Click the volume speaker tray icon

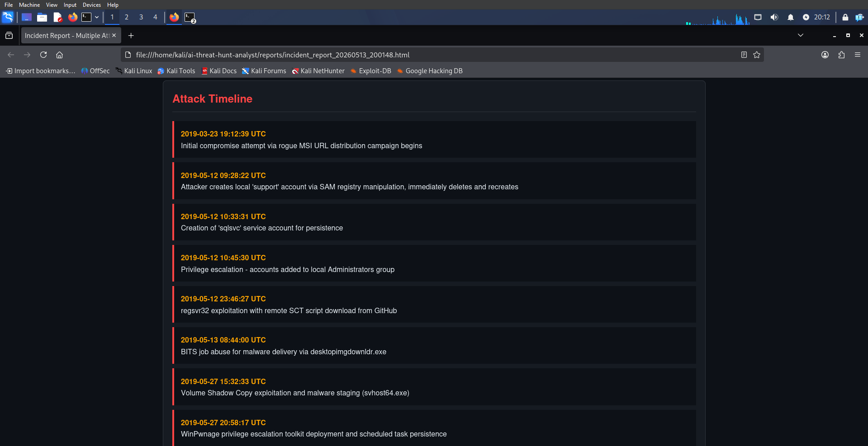tap(774, 17)
